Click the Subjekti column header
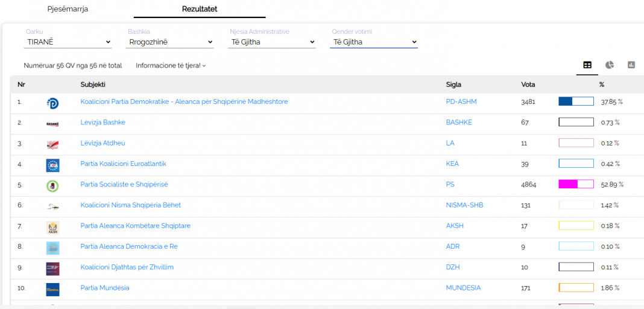 coord(93,84)
